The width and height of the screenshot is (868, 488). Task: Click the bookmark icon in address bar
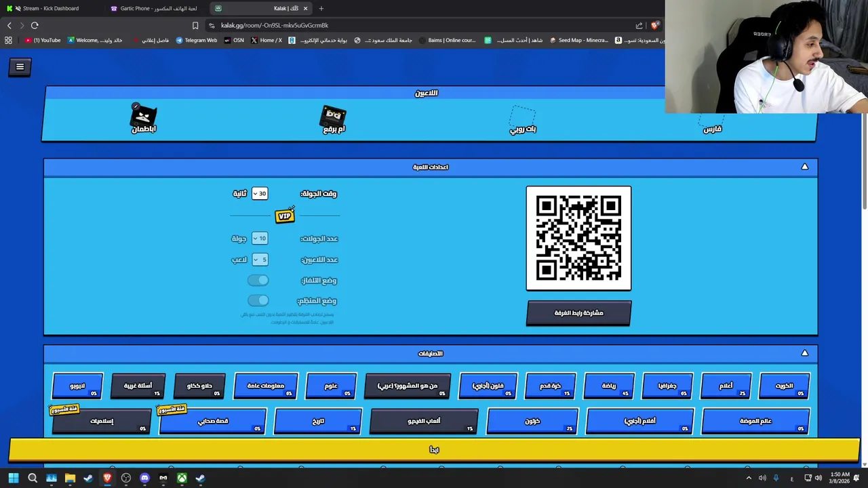[195, 25]
